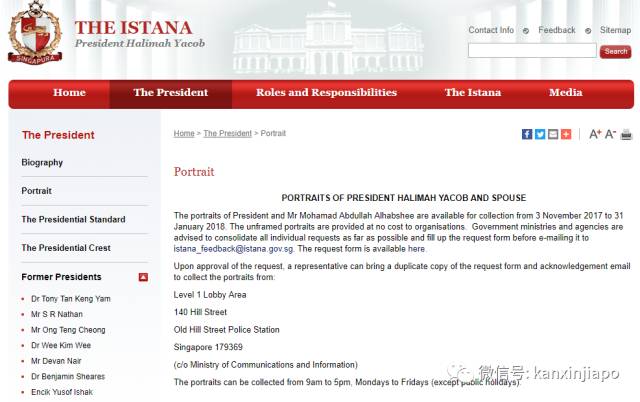Go to the Media menu
This screenshot has width=640, height=402.
pyautogui.click(x=565, y=93)
